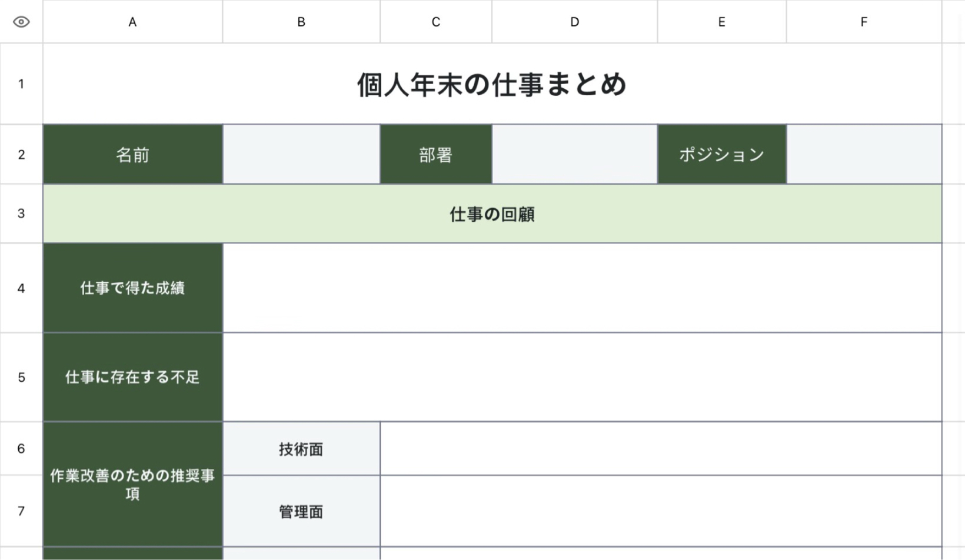Click the 名前 label cell
This screenshot has height=560, width=965.
[132, 154]
